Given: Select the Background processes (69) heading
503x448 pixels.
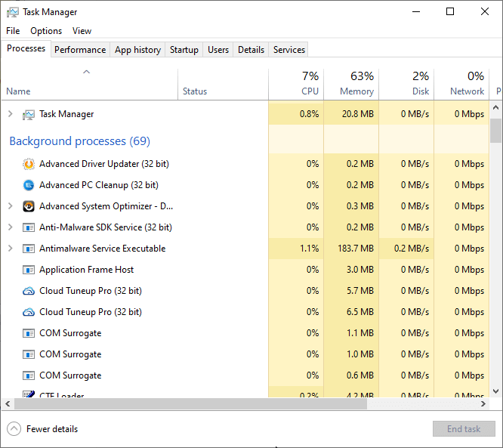Looking at the screenshot, I should point(79,141).
